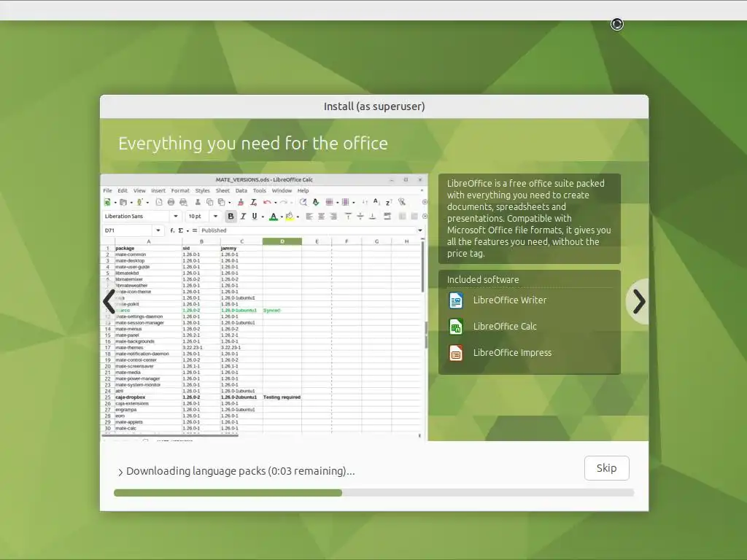Click the LibreOffice Calc icon
747x560 pixels.
pyautogui.click(x=456, y=327)
